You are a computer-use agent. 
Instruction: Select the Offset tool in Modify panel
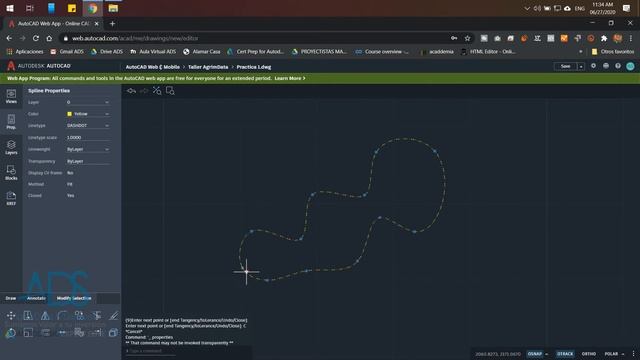pyautogui.click(x=113, y=315)
